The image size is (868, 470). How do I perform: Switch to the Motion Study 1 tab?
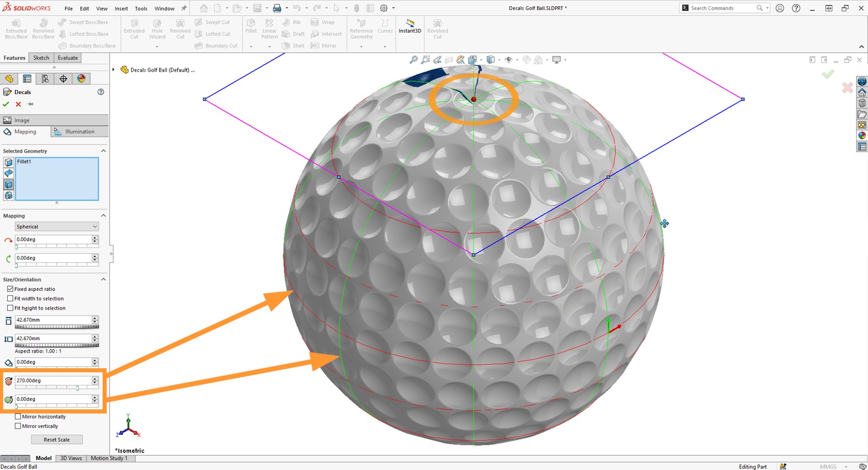pyautogui.click(x=109, y=458)
